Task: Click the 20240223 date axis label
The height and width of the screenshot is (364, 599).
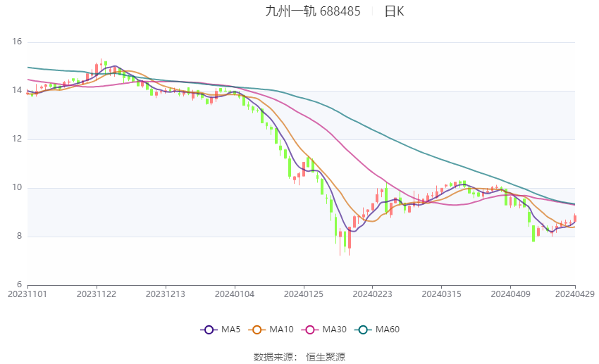Action: tap(373, 294)
